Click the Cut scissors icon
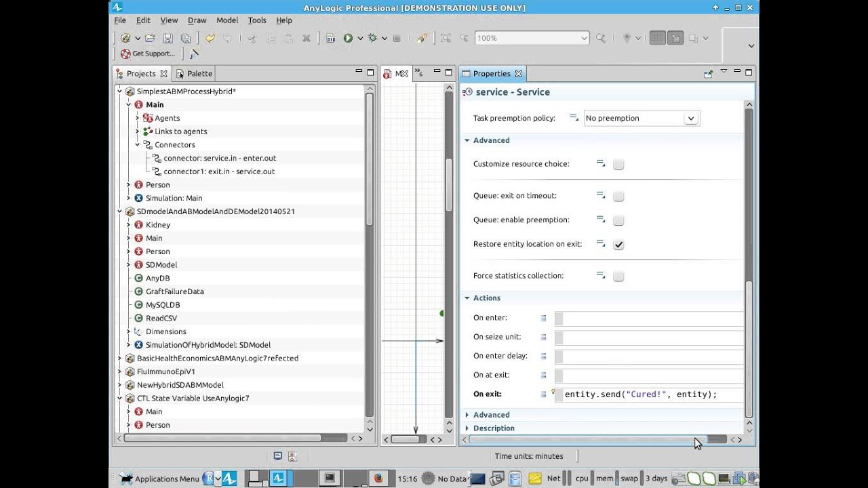Image resolution: width=868 pixels, height=488 pixels. coord(252,39)
